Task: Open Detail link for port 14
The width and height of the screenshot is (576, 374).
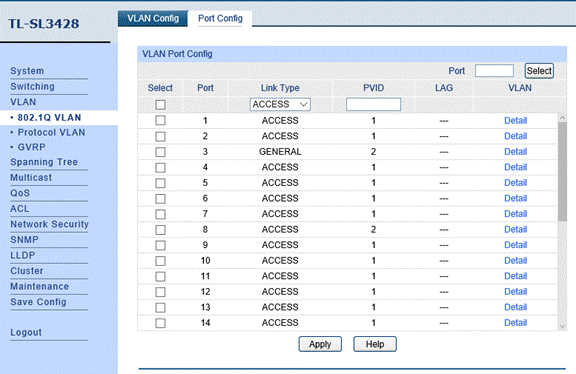Action: pos(515,323)
